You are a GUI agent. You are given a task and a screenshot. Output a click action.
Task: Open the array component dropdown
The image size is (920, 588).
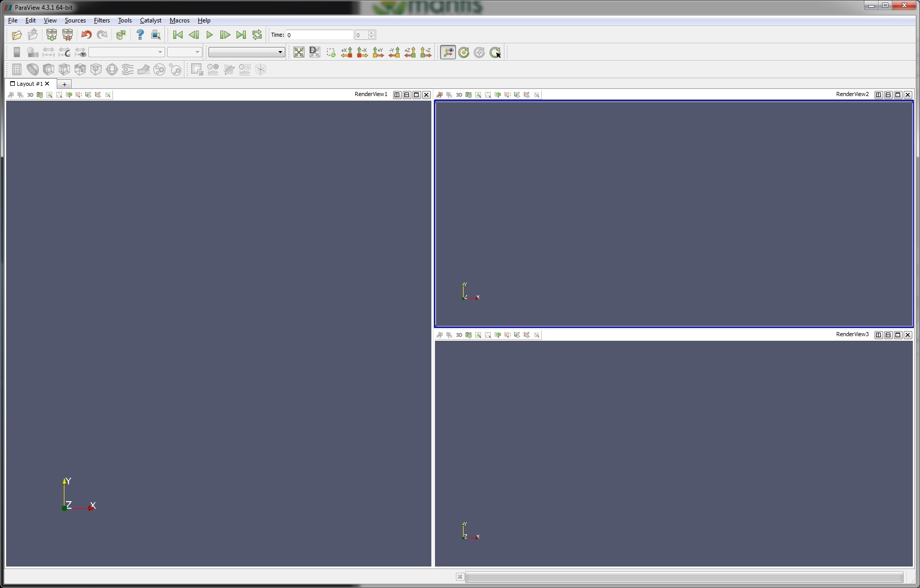(185, 52)
